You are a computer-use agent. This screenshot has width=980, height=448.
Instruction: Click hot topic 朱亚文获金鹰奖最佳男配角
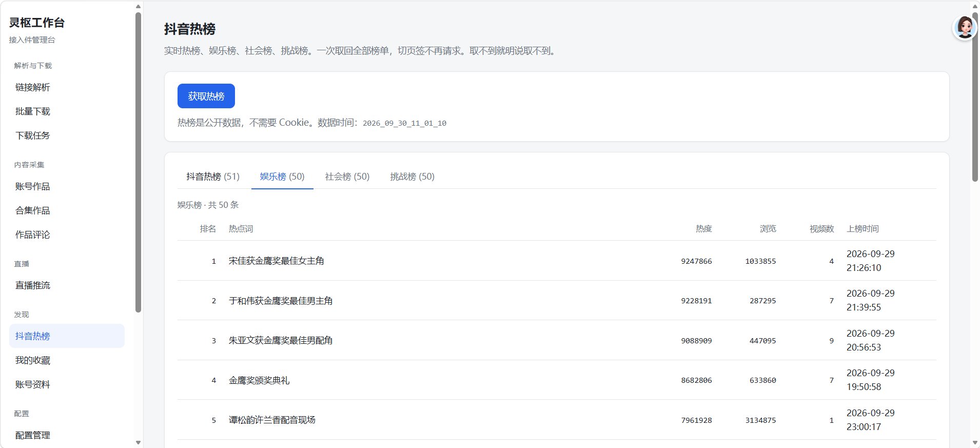point(281,340)
